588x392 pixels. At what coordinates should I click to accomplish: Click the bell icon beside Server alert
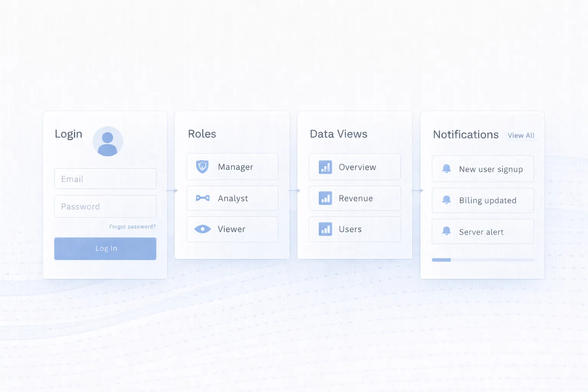pos(446,231)
